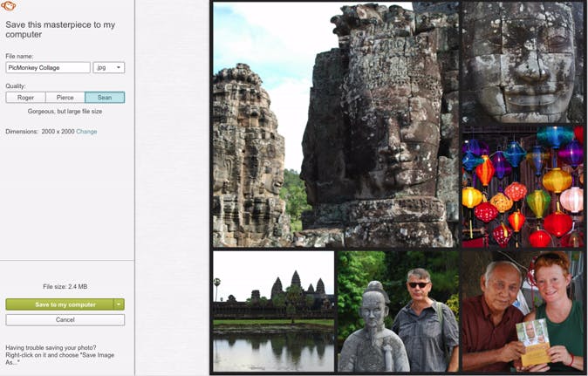Click the '2000 x 2000' dimensions text

click(58, 132)
